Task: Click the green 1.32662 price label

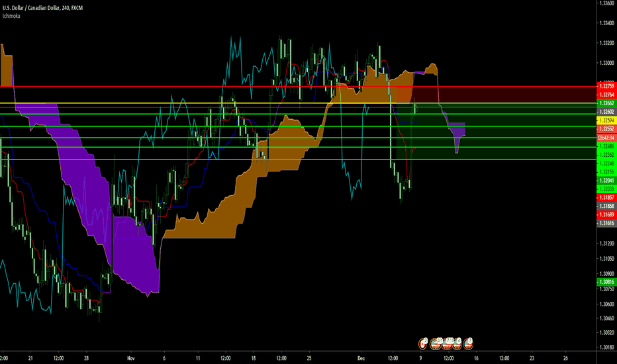Action: coord(606,104)
